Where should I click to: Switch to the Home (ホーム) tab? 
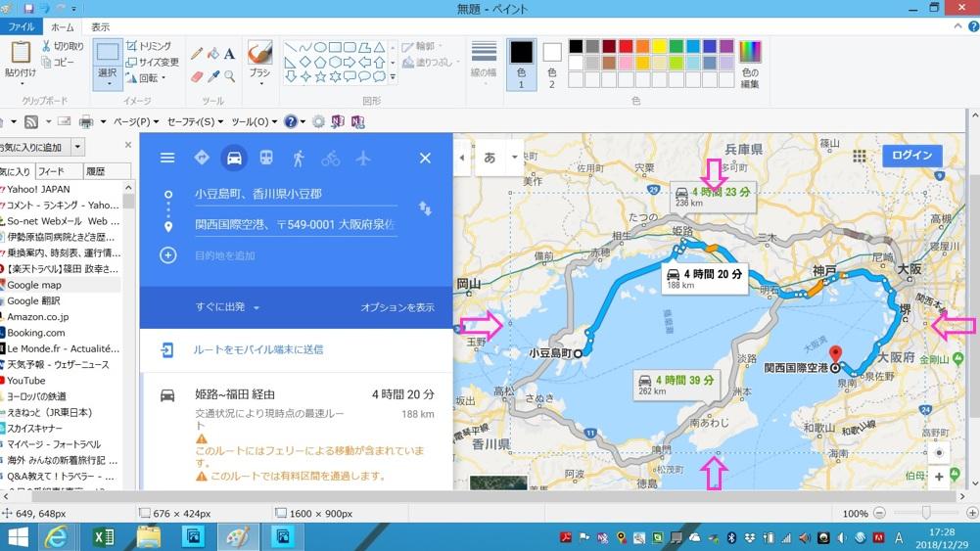pos(62,26)
